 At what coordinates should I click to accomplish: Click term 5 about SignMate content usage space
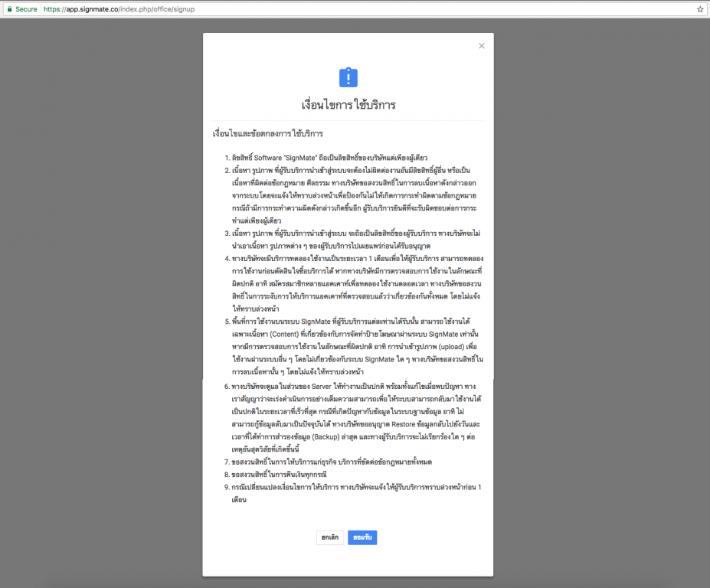pos(358,347)
